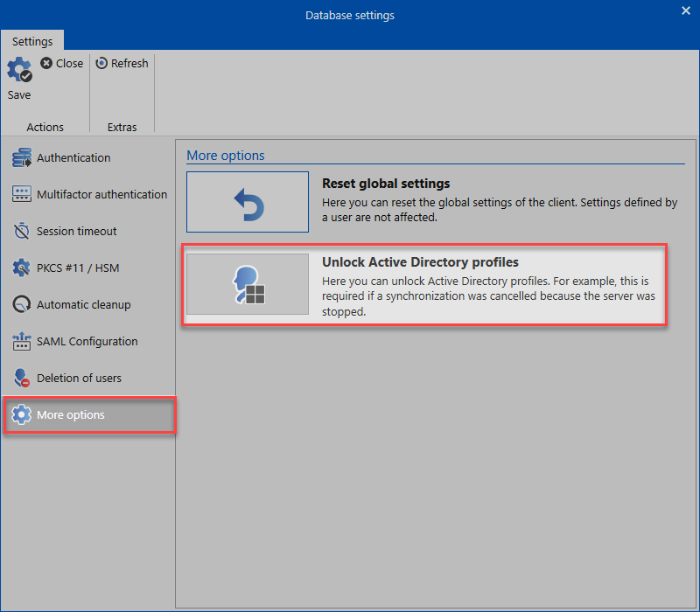Open Multifactor authentication settings icon
The height and width of the screenshot is (612, 700).
tap(21, 194)
